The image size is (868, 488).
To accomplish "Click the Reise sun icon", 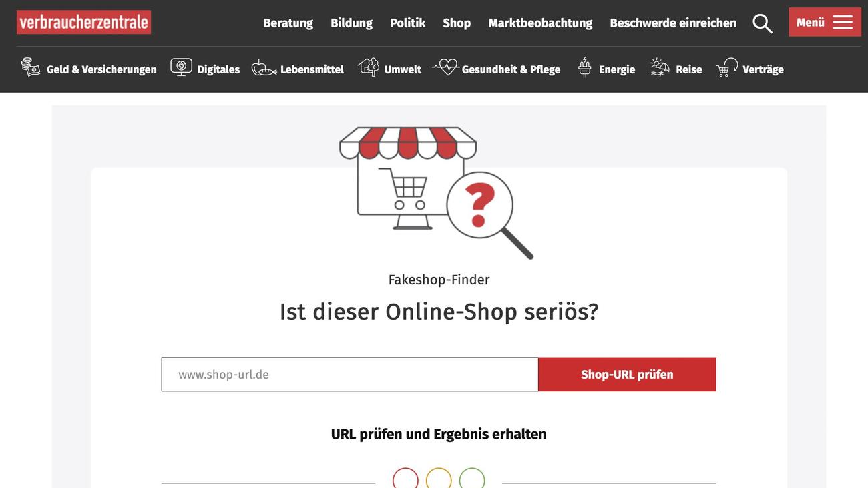I will coord(660,67).
